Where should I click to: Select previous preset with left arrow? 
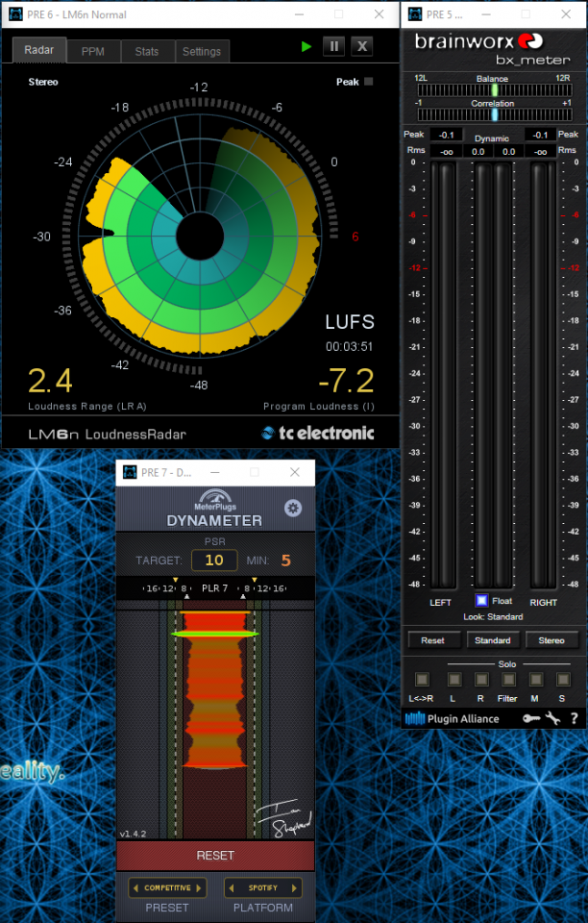[135, 887]
